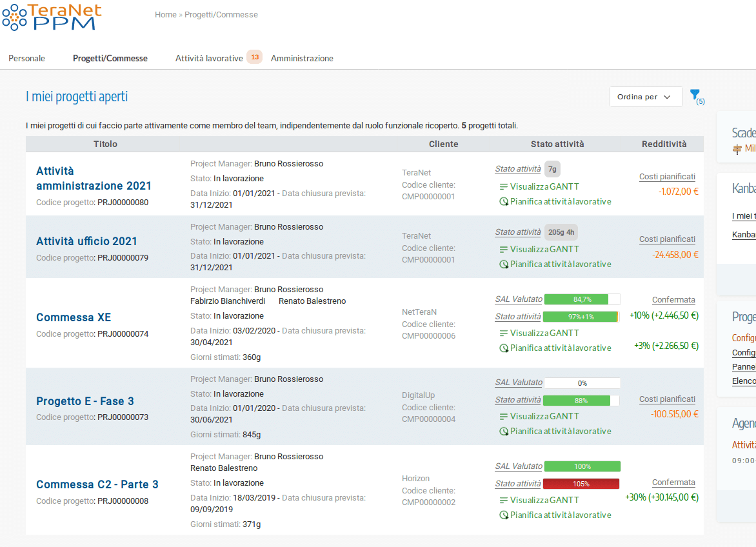Click the filter funnel icon
This screenshot has height=547, width=756.
(x=694, y=95)
